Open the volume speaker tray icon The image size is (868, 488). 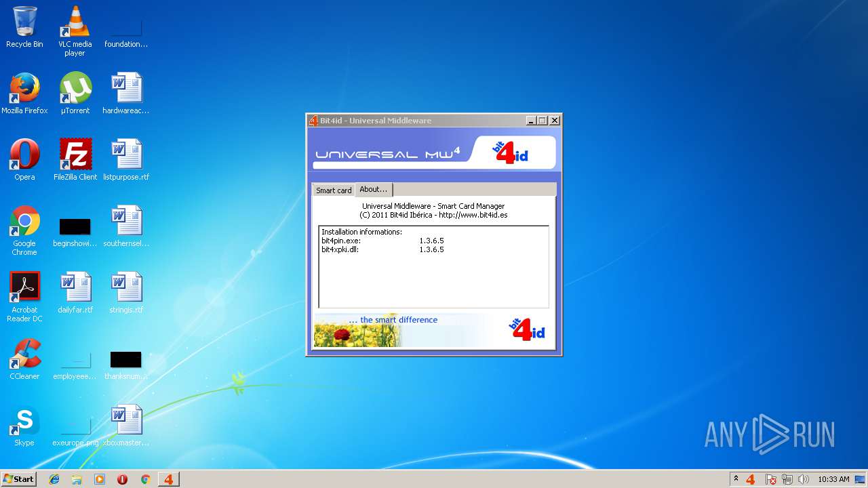pos(804,479)
